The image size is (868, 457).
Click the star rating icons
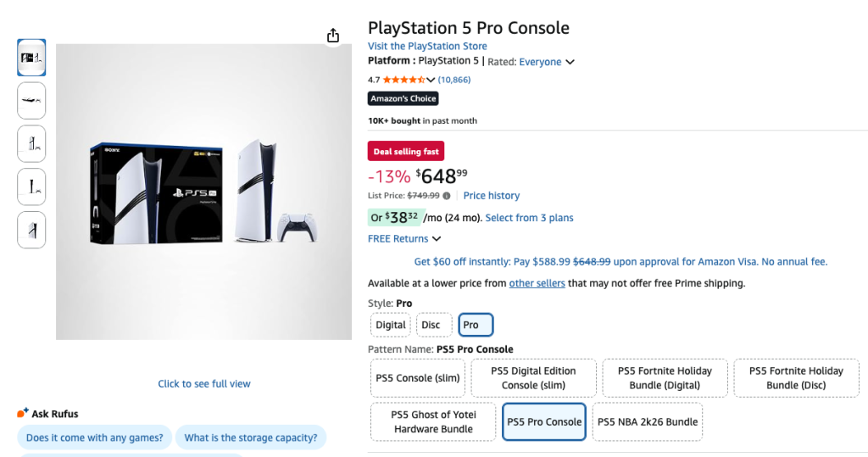[403, 80]
